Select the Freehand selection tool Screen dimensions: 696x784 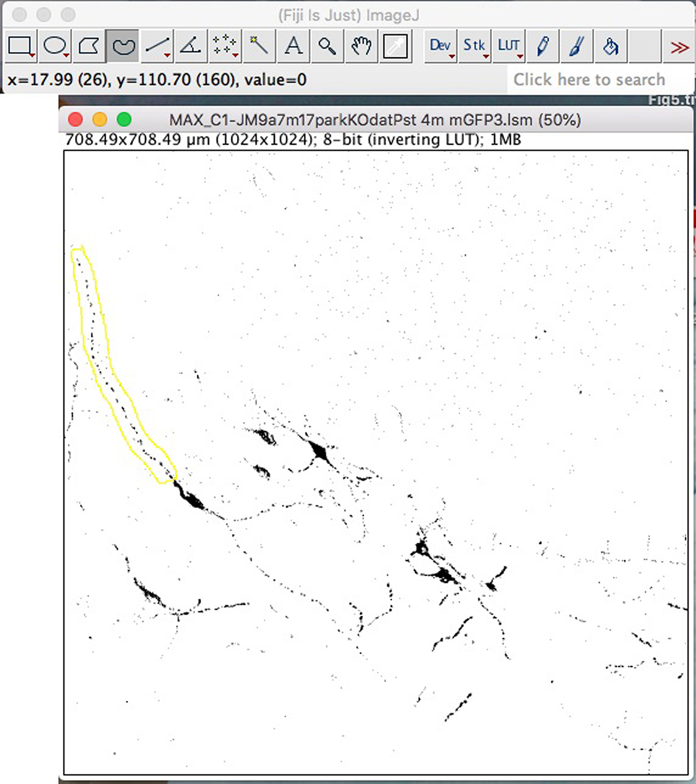123,46
